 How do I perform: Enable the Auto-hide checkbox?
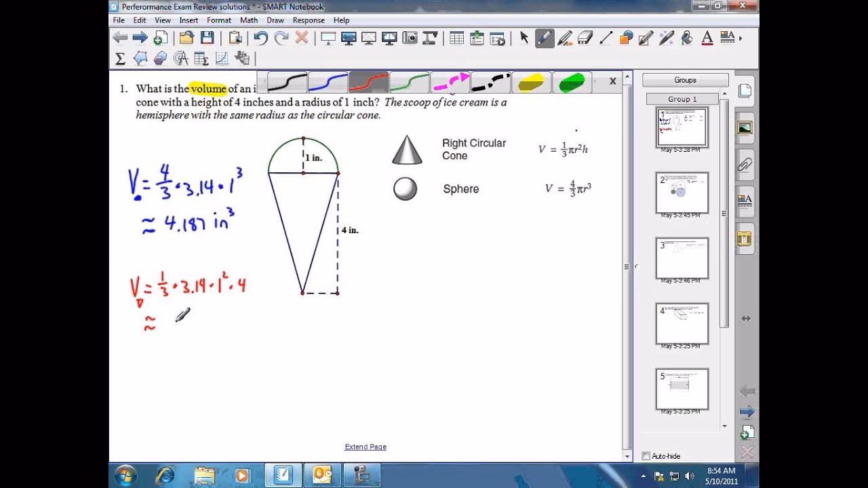(646, 456)
